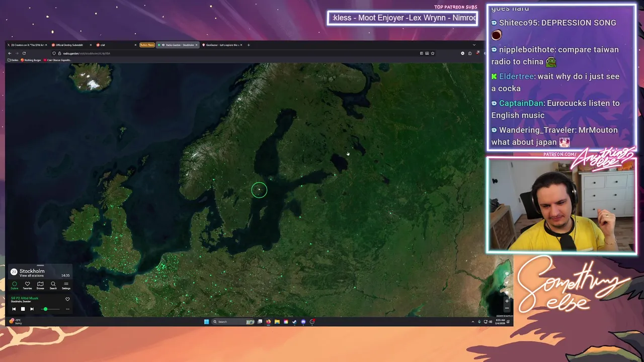
Task: Open the taskbar clock and date
Action: coord(500,322)
